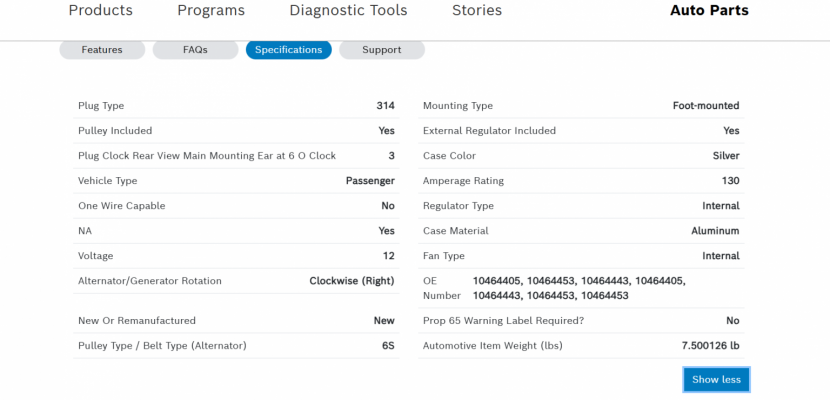
Task: Click the Vehicle Type label
Action: (107, 180)
